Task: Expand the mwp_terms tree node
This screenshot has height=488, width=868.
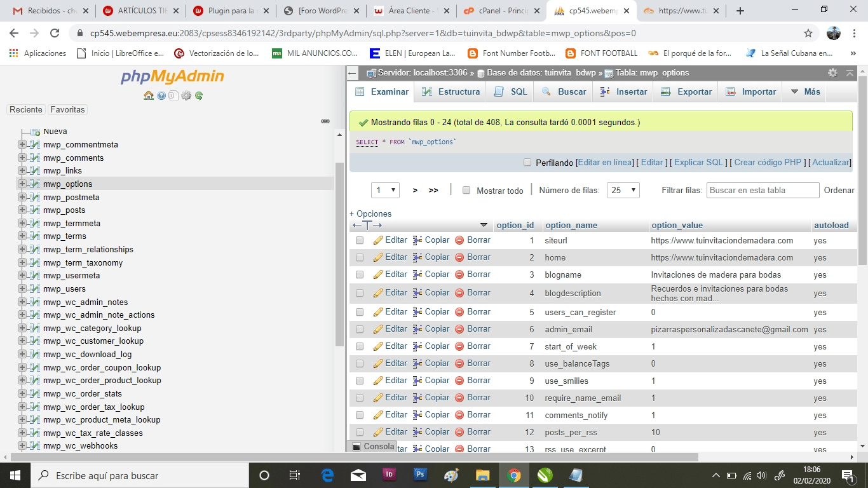Action: click(22, 236)
